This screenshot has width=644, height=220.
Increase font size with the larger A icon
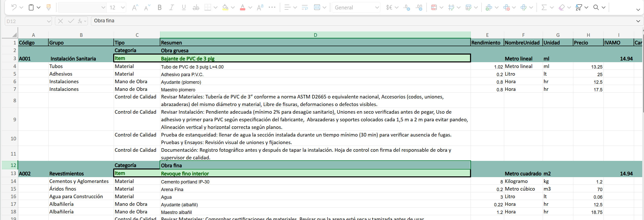point(135,8)
